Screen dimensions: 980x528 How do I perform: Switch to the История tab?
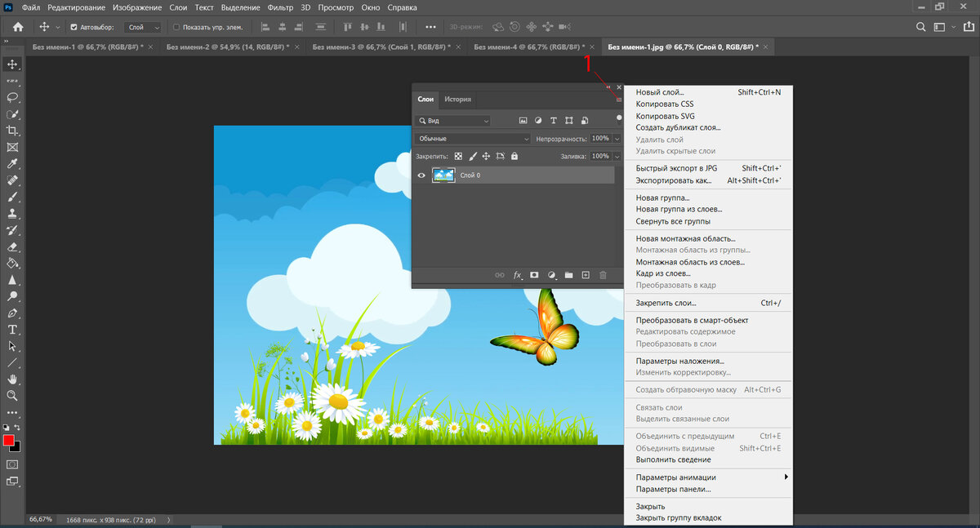click(457, 100)
